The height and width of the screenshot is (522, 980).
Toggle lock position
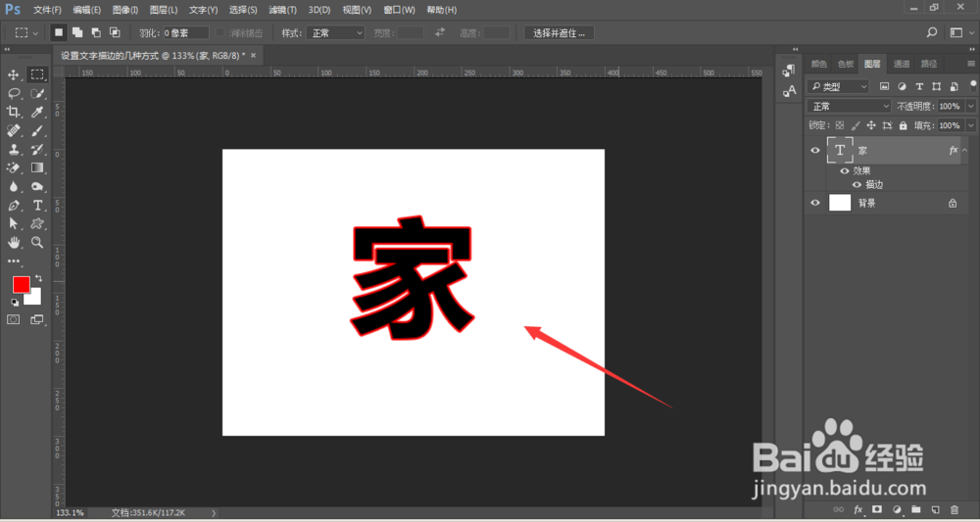[x=871, y=125]
